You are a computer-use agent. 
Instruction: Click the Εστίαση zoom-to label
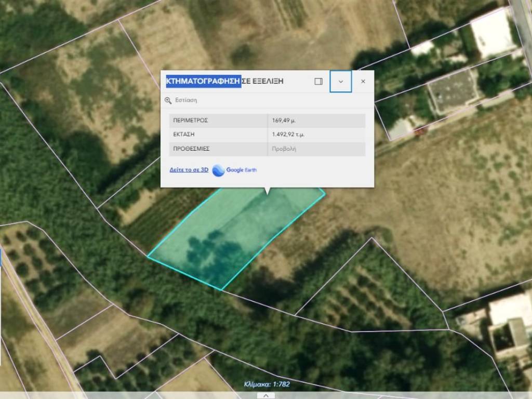[186, 100]
